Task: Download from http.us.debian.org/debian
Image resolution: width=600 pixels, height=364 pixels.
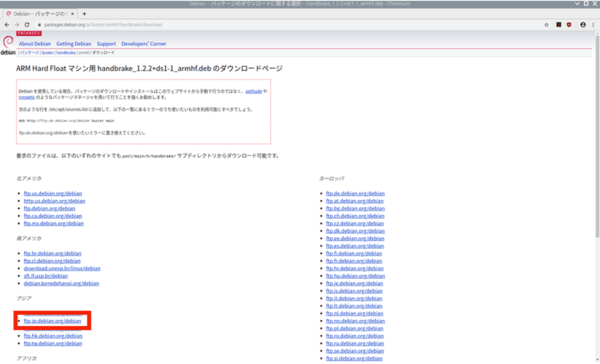Action: [x=55, y=201]
